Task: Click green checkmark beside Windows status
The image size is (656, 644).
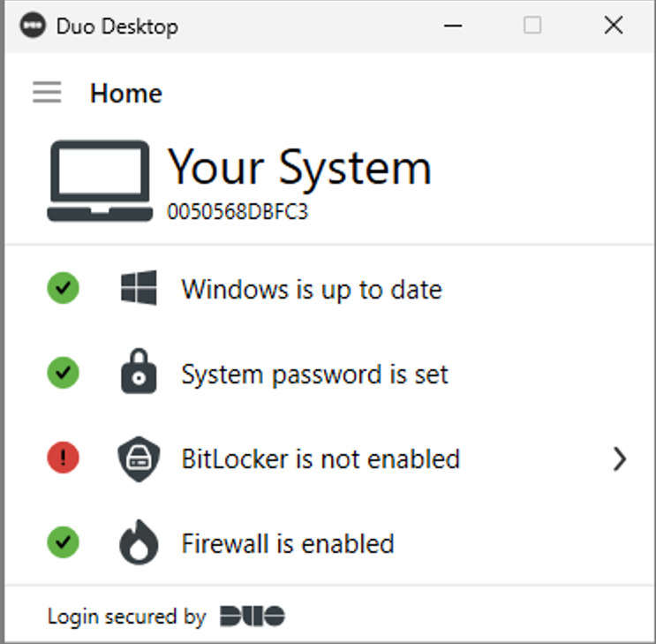Action: (63, 288)
